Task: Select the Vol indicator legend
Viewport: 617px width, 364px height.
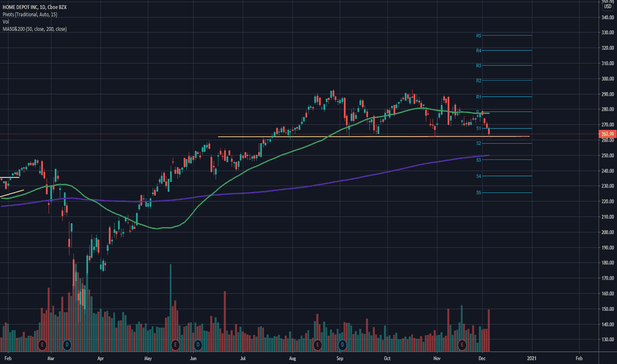Action: 5,22
